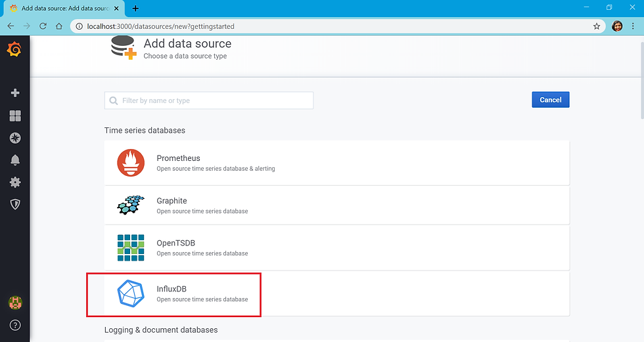Open the Help question mark icon

15,325
